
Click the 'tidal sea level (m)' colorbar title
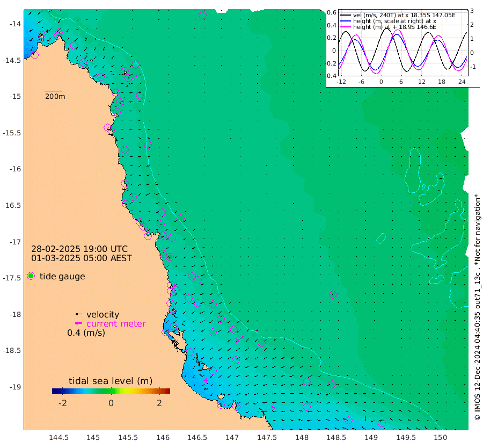[111, 381]
